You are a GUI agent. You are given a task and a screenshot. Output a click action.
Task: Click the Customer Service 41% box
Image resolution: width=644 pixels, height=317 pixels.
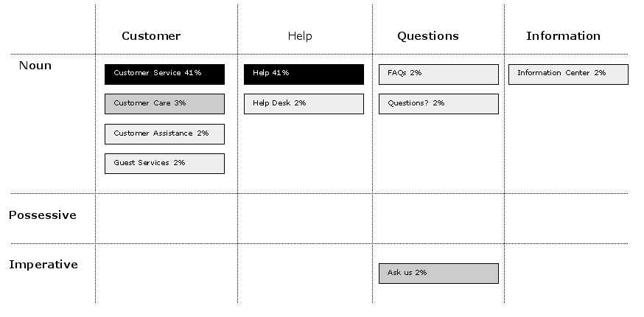[165, 74]
